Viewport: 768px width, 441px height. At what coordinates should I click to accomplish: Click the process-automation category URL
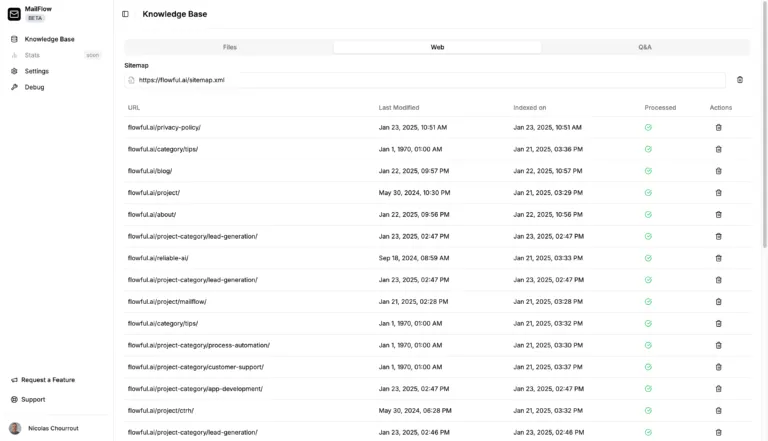tap(198, 345)
